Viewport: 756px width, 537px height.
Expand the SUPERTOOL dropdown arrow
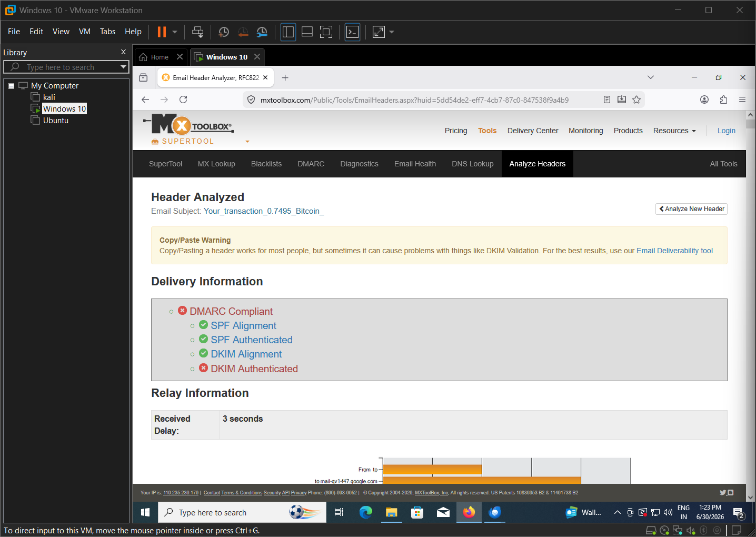[247, 142]
